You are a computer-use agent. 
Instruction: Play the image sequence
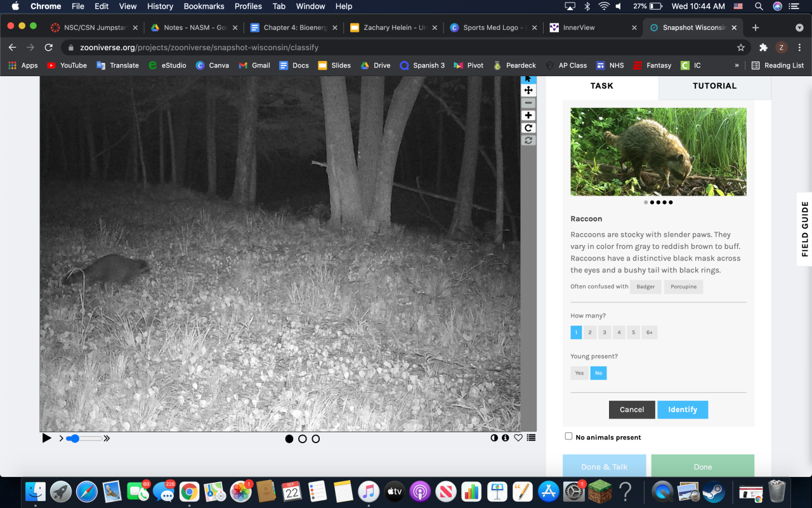click(46, 438)
